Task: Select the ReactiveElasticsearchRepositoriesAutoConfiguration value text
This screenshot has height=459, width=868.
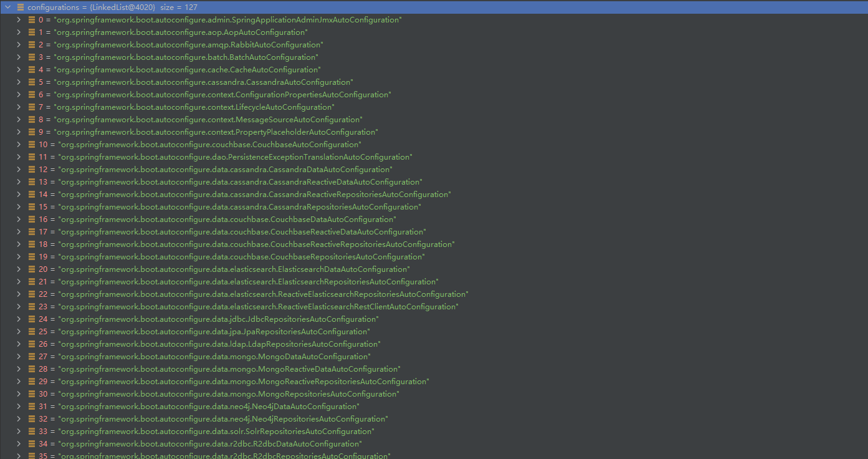Action: (263, 294)
